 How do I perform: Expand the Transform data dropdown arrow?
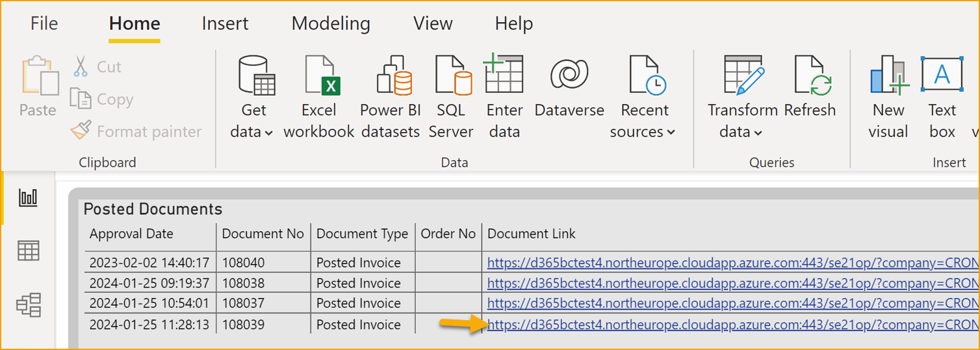[757, 132]
